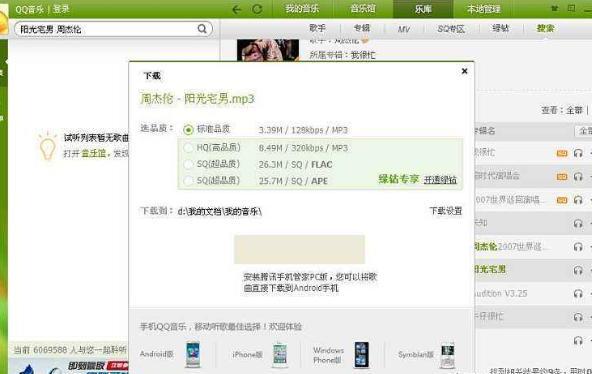Click the 当前 6069588 人 listener count text

(70, 350)
